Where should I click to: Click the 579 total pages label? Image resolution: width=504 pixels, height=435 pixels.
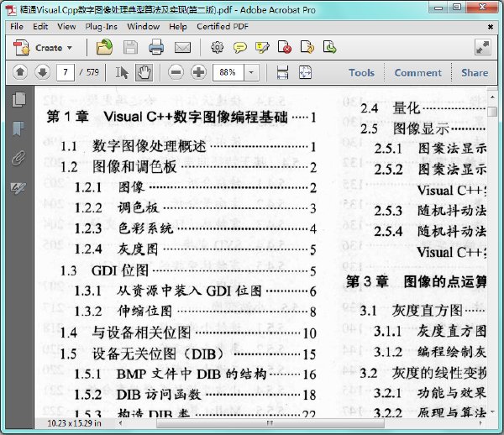[x=92, y=72]
